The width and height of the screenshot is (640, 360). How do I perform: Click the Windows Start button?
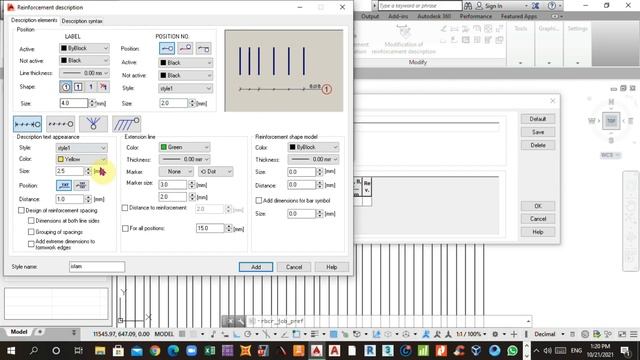(11, 351)
